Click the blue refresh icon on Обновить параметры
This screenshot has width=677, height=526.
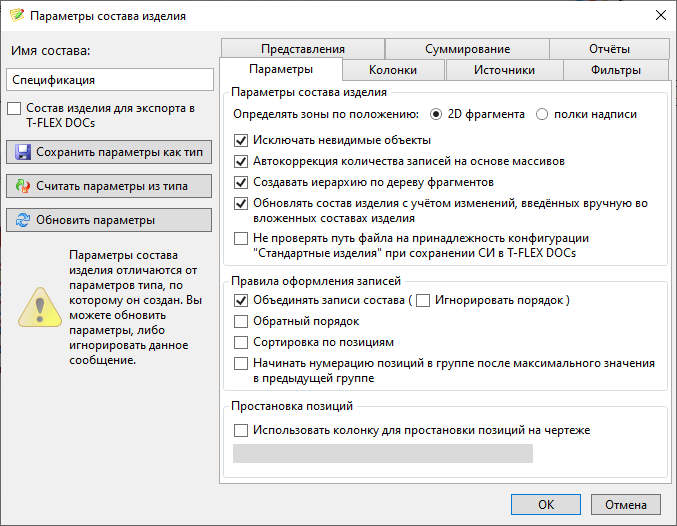click(23, 220)
